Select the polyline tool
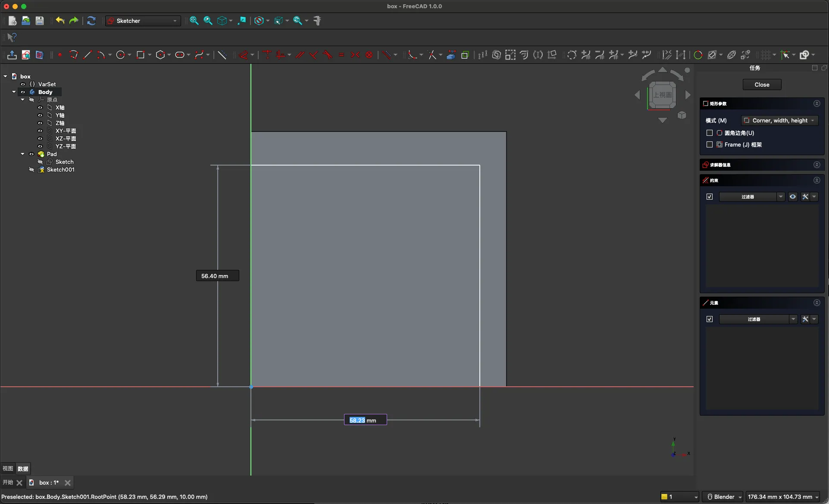This screenshot has height=504, width=829. [x=74, y=55]
